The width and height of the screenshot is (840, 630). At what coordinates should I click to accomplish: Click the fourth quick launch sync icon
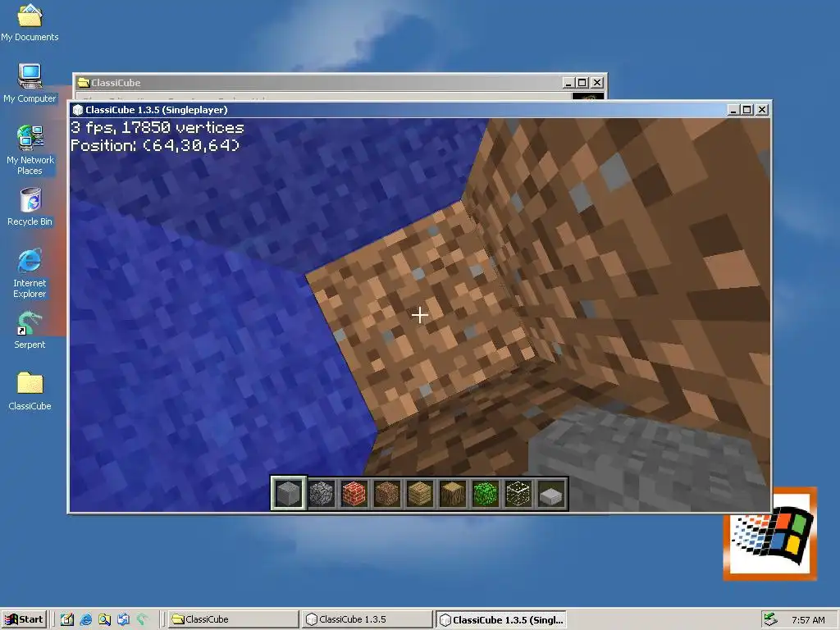click(123, 619)
